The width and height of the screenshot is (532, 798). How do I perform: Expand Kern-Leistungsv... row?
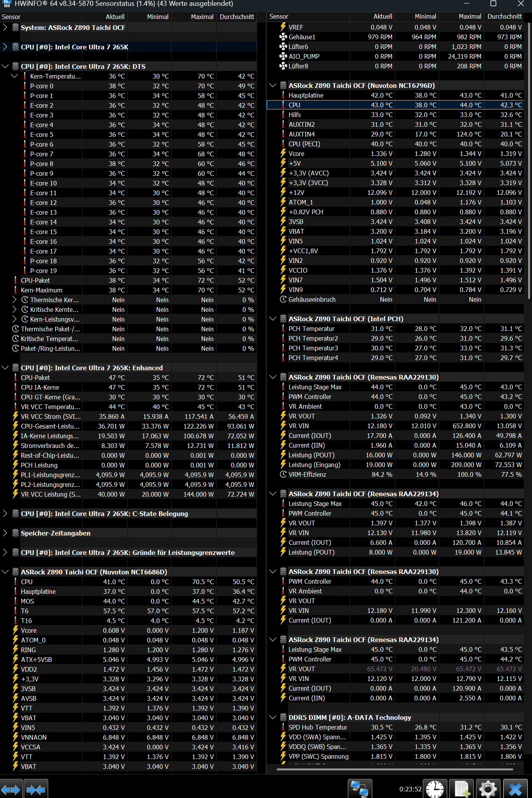pos(14,319)
